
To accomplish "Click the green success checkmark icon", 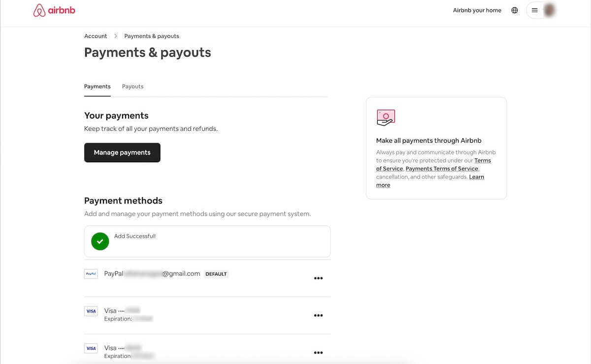I will pyautogui.click(x=100, y=241).
